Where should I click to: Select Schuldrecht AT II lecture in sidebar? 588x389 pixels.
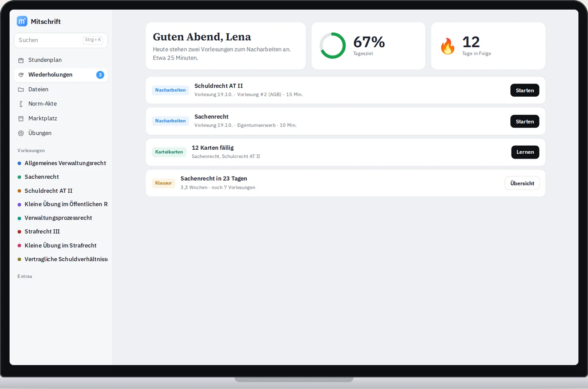coord(62,191)
